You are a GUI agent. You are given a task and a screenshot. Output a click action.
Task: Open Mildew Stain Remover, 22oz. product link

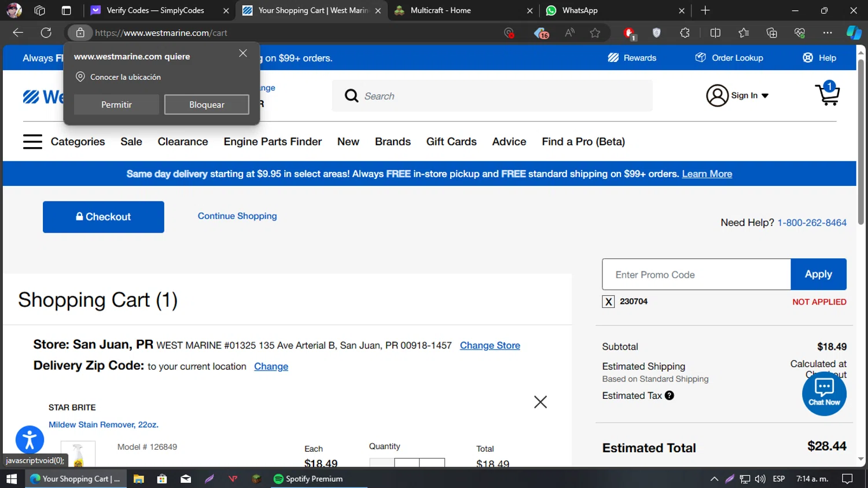[x=104, y=425]
